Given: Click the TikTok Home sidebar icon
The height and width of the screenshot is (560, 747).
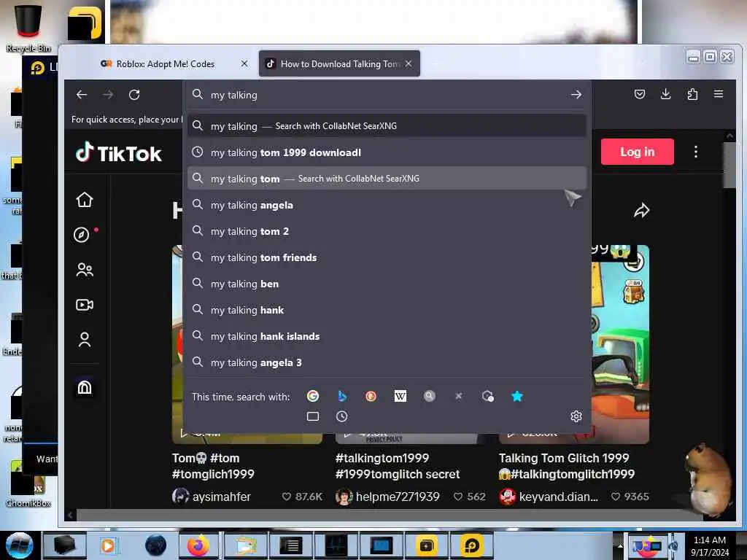Looking at the screenshot, I should tap(85, 200).
